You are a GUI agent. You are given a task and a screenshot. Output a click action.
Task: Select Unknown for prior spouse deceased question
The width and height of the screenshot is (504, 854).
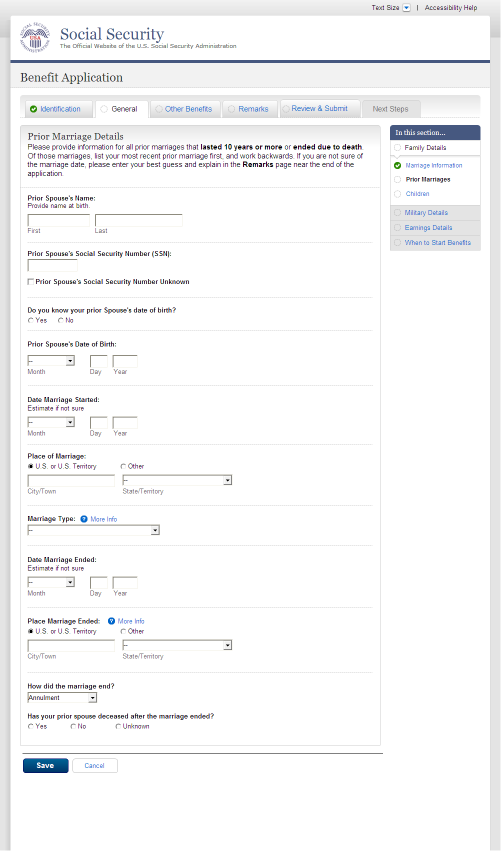pyautogui.click(x=118, y=726)
